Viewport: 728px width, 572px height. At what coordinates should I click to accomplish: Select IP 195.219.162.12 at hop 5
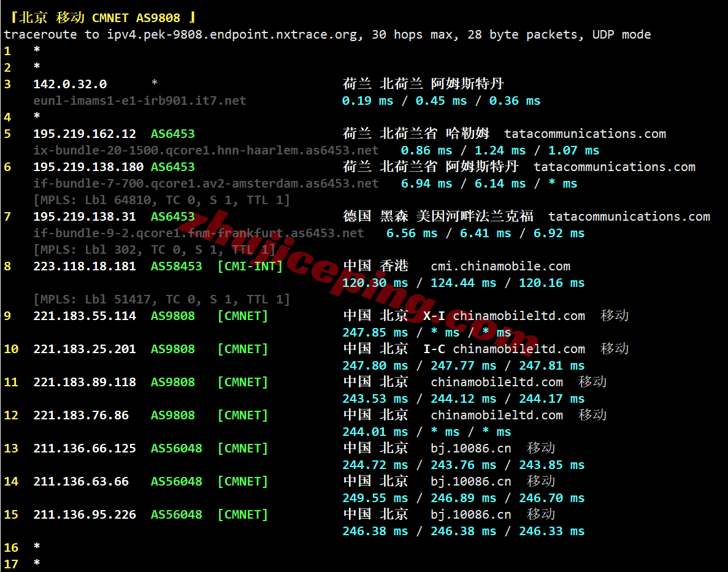85,134
